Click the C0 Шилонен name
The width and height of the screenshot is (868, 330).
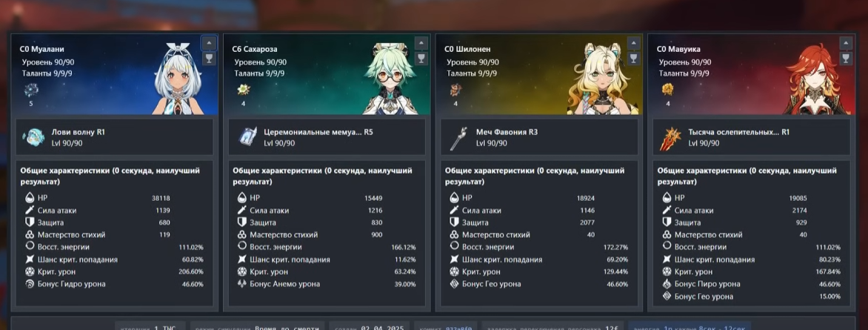pos(468,50)
